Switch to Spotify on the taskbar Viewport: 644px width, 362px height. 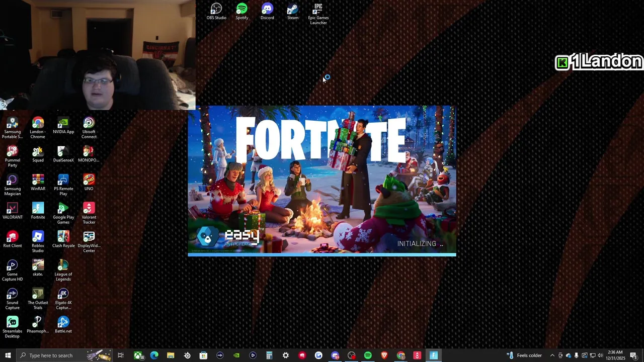click(x=368, y=355)
